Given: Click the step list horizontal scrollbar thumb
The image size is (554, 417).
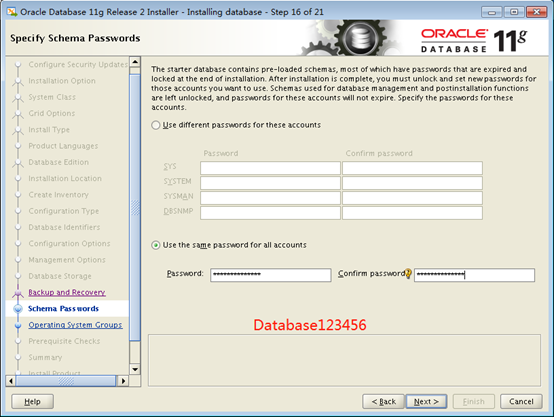Looking at the screenshot, I should (66, 381).
